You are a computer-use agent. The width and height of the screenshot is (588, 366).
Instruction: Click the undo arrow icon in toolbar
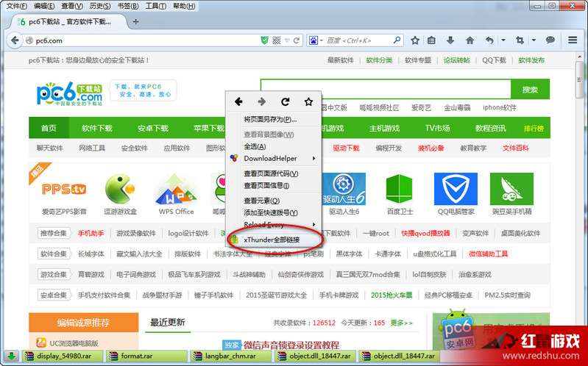[x=489, y=40]
